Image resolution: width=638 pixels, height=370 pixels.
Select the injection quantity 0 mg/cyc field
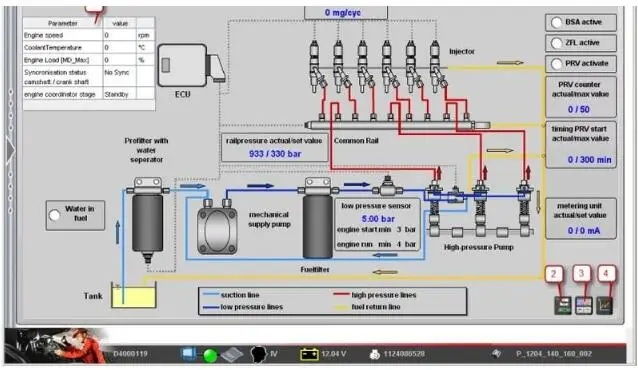346,13
